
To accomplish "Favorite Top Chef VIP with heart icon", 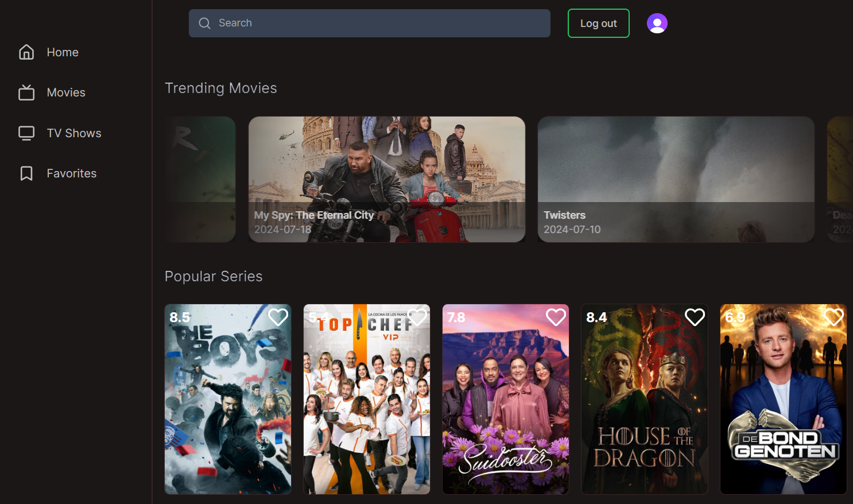I will pyautogui.click(x=417, y=317).
